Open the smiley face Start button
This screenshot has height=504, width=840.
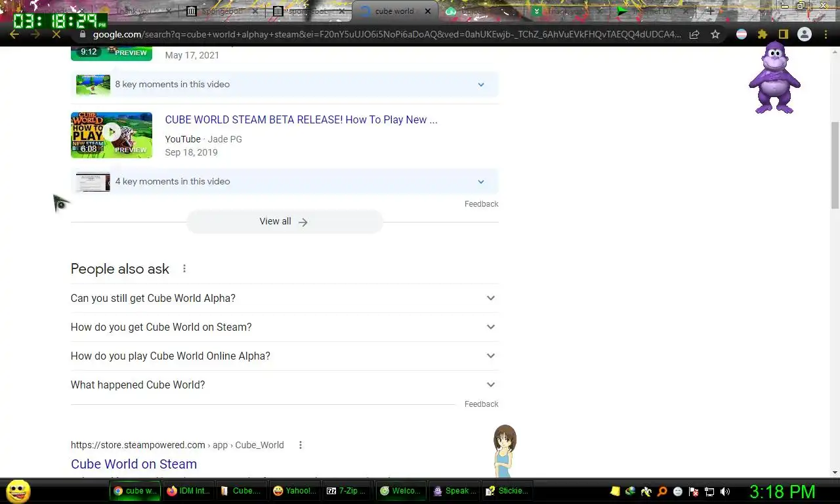(x=18, y=491)
